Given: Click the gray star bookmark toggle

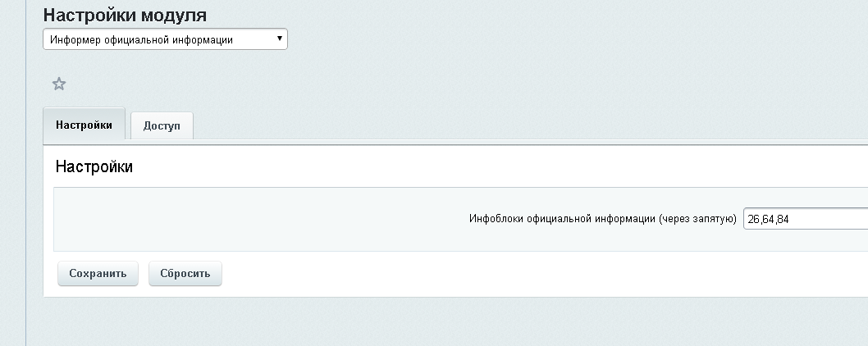Looking at the screenshot, I should [59, 84].
